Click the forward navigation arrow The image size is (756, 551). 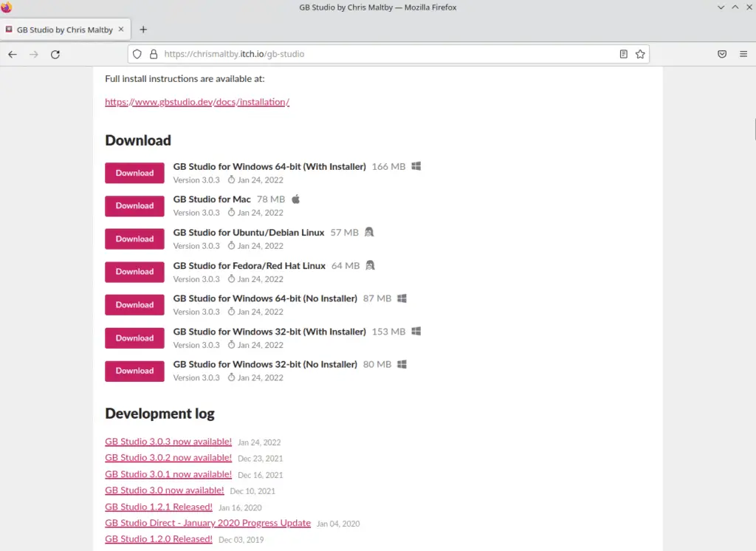click(34, 54)
